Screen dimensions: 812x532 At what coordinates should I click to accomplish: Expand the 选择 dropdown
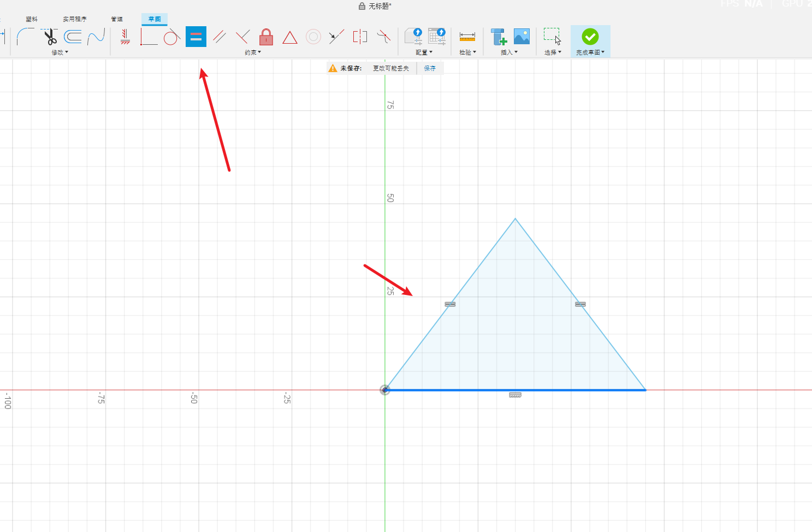pos(553,52)
